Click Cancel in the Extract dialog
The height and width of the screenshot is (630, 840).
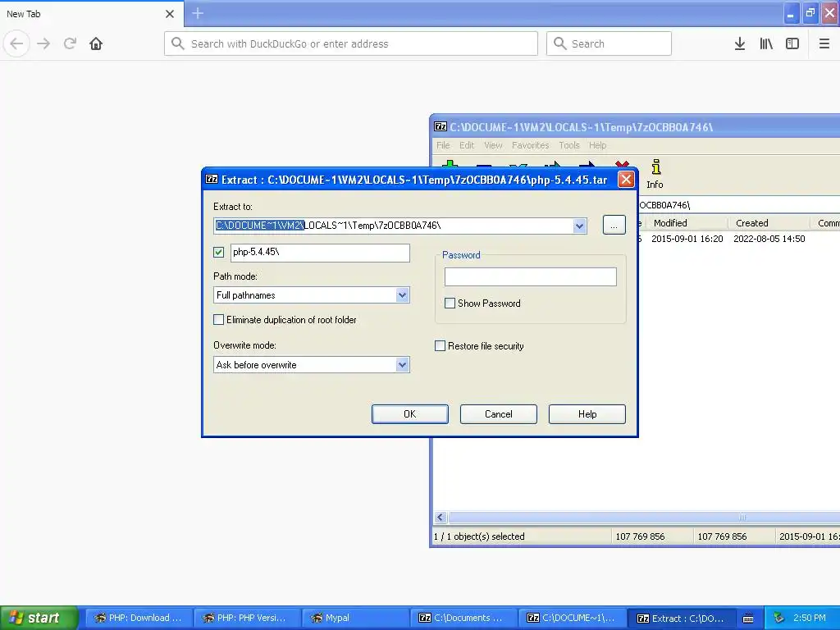point(498,414)
